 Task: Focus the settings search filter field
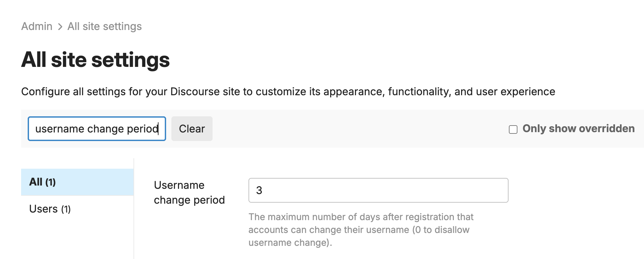[x=97, y=129]
